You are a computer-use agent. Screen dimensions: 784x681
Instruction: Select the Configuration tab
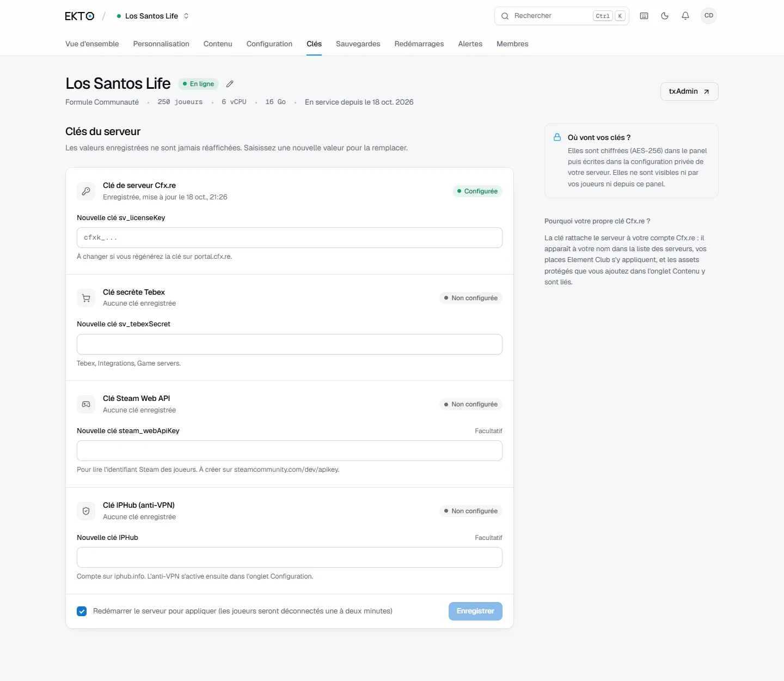269,44
